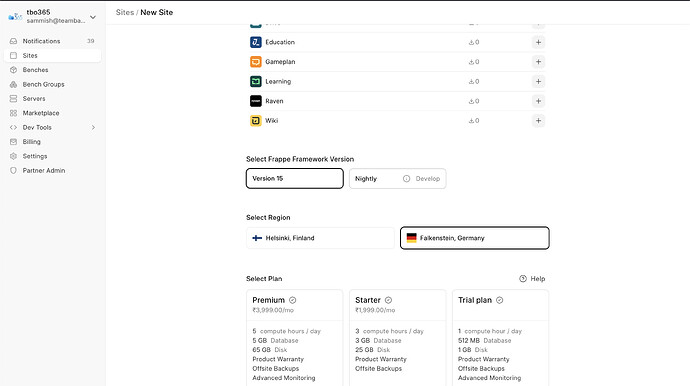Click the Bench Groups icon
Viewport: 690px width, 386px height.
13,84
